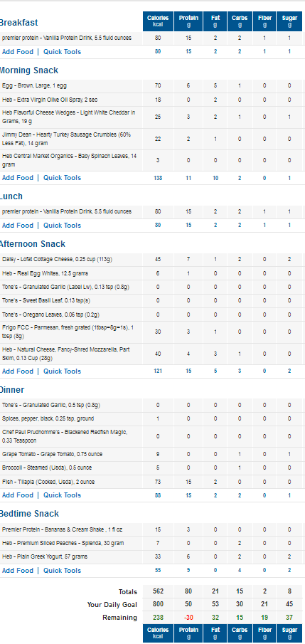Click Add Food under Lunch
Screen dimensions: 305x644
18,226
